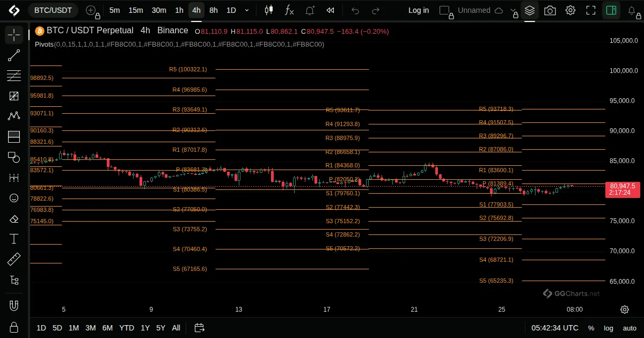Viewport: 644px width, 338px height.
Task: Take a chart snapshot with camera
Action: (x=550, y=10)
